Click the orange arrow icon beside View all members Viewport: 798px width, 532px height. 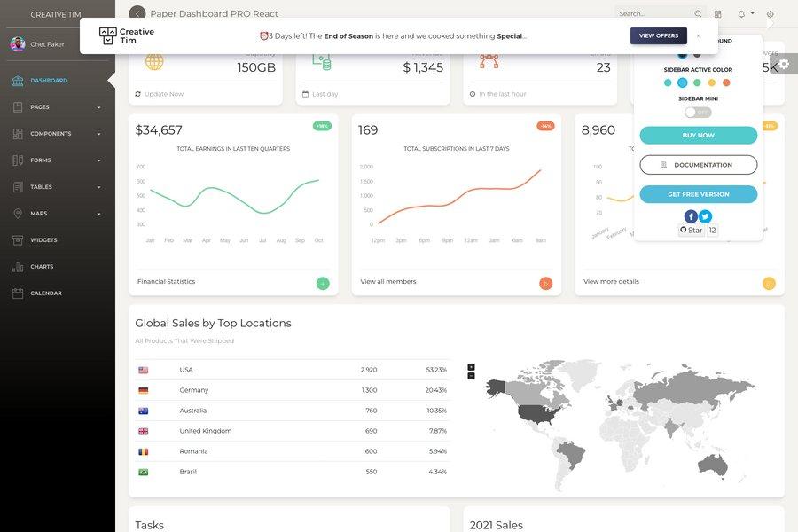coord(545,284)
